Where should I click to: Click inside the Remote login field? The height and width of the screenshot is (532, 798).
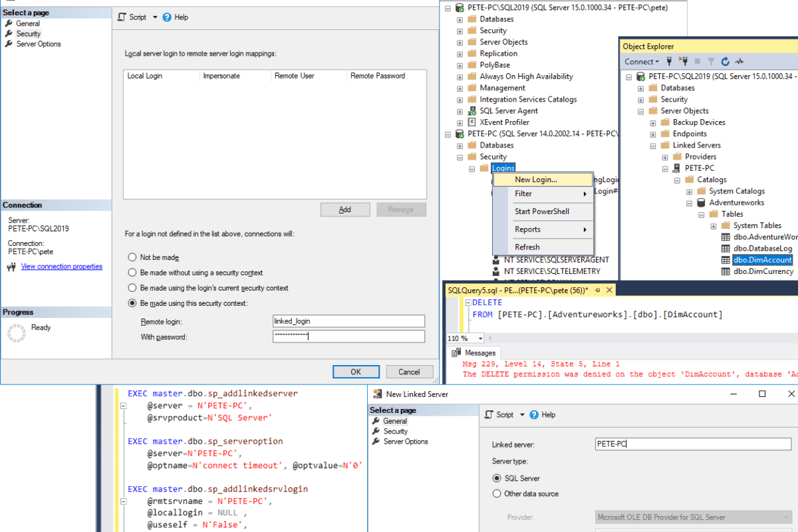tap(348, 321)
